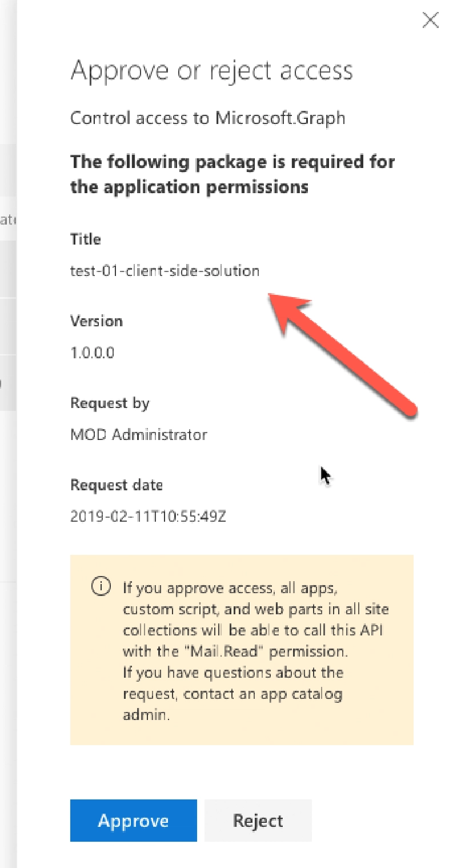Click the Request by field label
457x868 pixels.
coord(110,403)
